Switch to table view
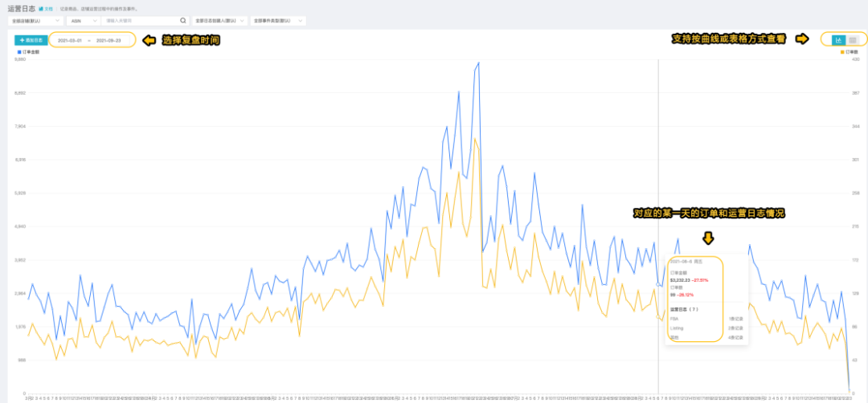Image resolution: width=868 pixels, height=403 pixels. coord(853,39)
